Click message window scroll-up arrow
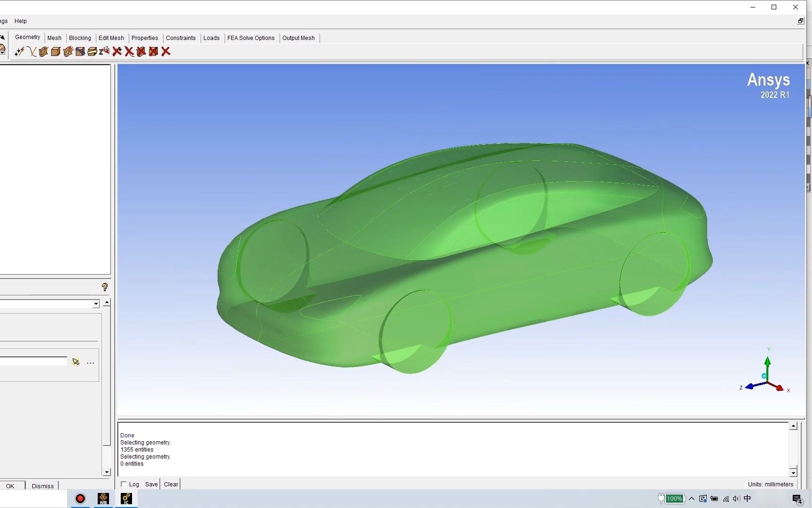The width and height of the screenshot is (812, 508). point(793,426)
